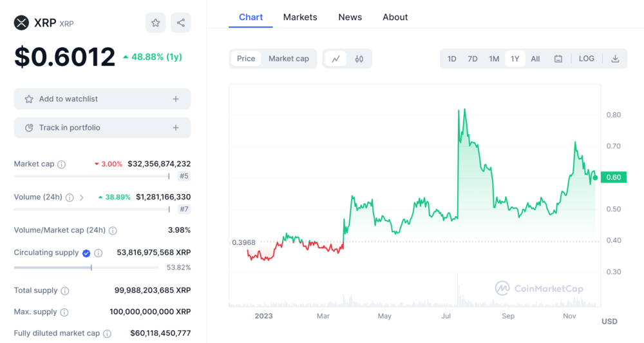Select the Market cap chart toggle

click(x=289, y=59)
